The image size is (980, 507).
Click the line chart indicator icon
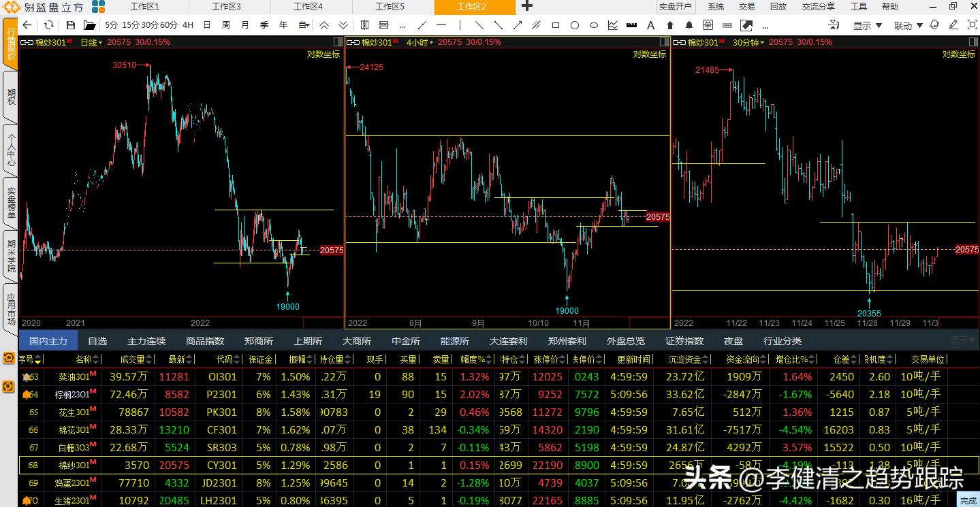tap(613, 25)
